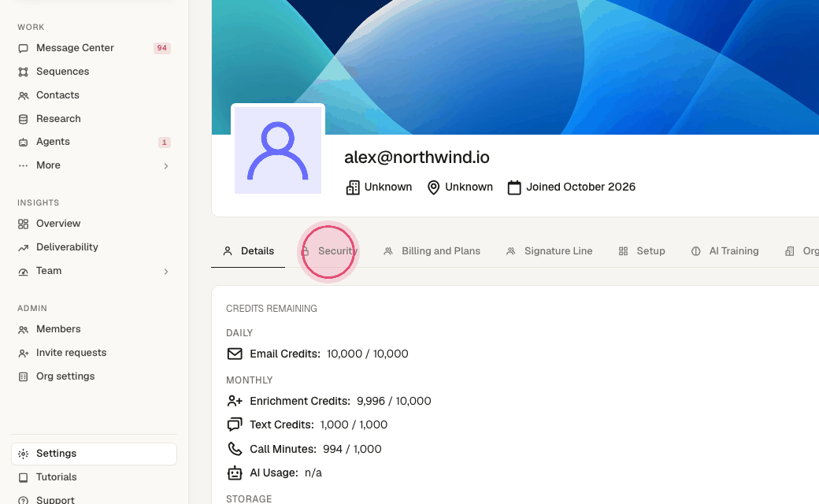The height and width of the screenshot is (504, 819).
Task: Expand the Team submenu chevron
Action: (x=166, y=272)
